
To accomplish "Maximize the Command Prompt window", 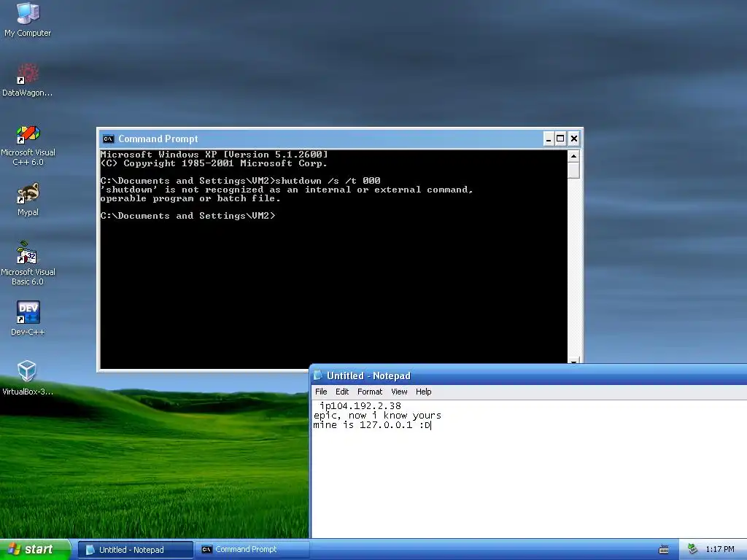I will (x=561, y=139).
